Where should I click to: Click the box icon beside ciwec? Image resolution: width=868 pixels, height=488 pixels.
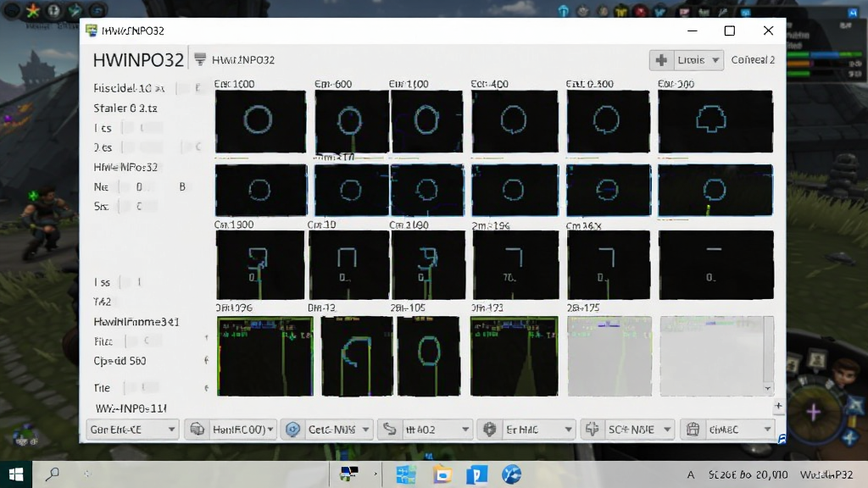(693, 430)
